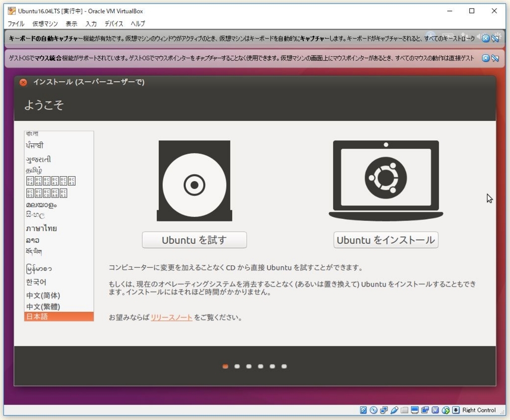Viewport: 510px width, 420px height.
Task: Click the CD drive illustration
Action: pos(195,181)
